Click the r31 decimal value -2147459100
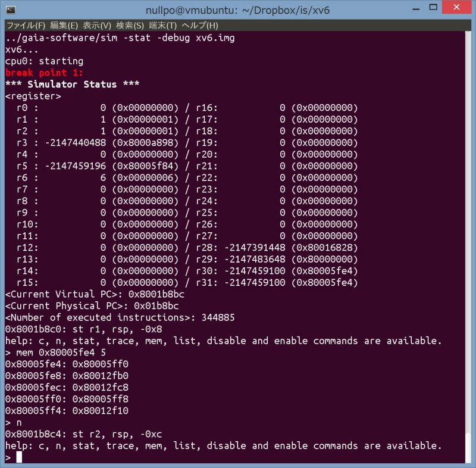Image resolution: width=476 pixels, height=468 pixels. click(x=255, y=282)
